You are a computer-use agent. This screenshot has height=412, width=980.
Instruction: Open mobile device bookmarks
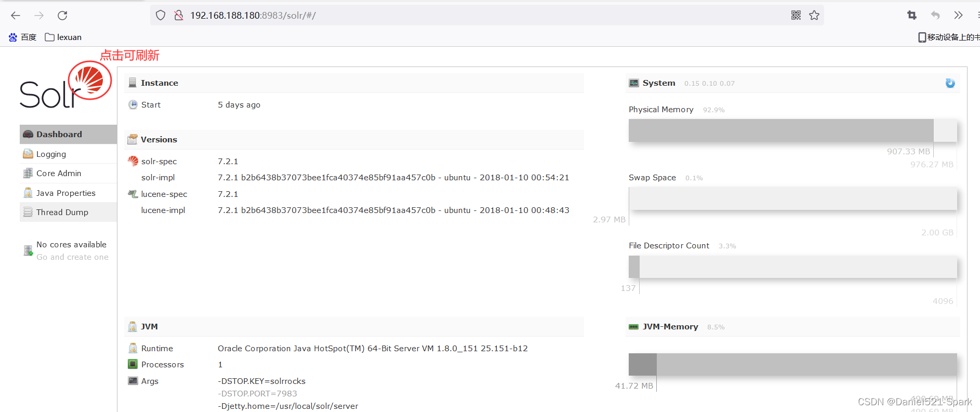coord(948,37)
